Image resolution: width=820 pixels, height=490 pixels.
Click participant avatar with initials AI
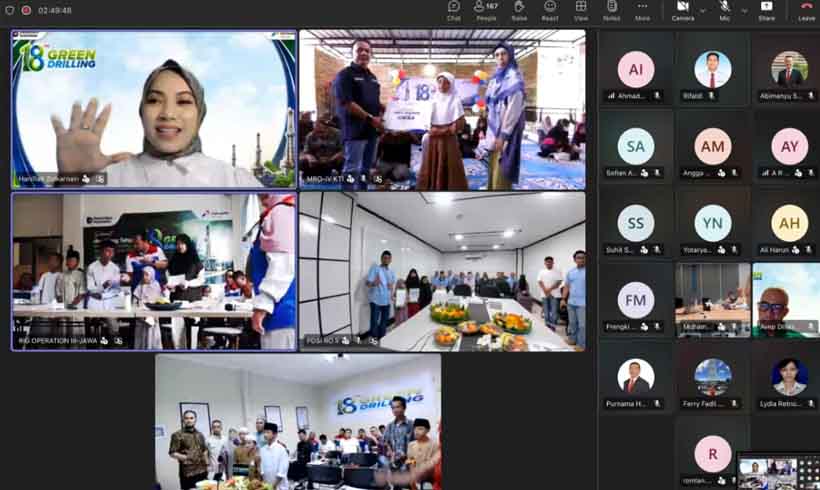point(635,69)
